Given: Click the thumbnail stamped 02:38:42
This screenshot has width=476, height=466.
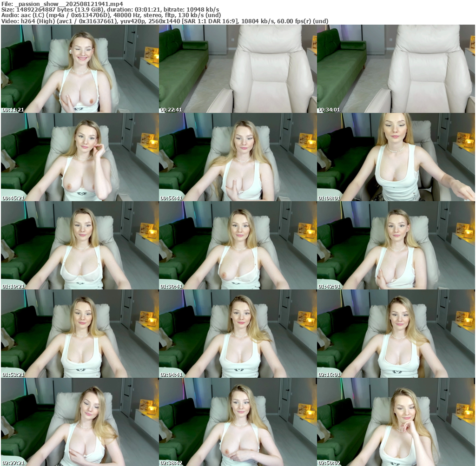Looking at the screenshot, I should pyautogui.click(x=238, y=422).
